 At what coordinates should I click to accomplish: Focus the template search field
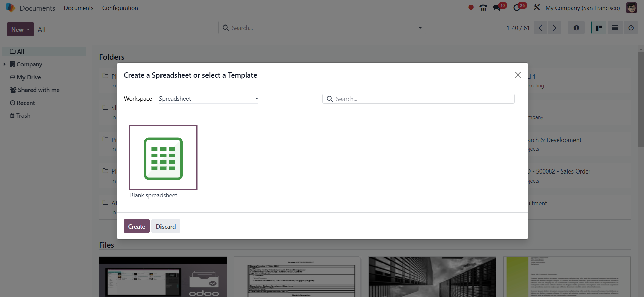point(418,99)
